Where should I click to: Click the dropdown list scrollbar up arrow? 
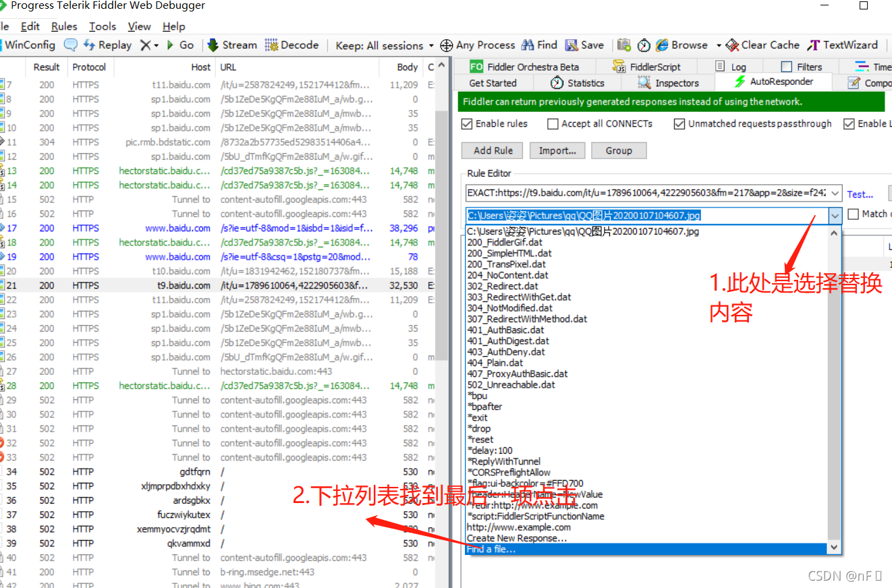[835, 232]
